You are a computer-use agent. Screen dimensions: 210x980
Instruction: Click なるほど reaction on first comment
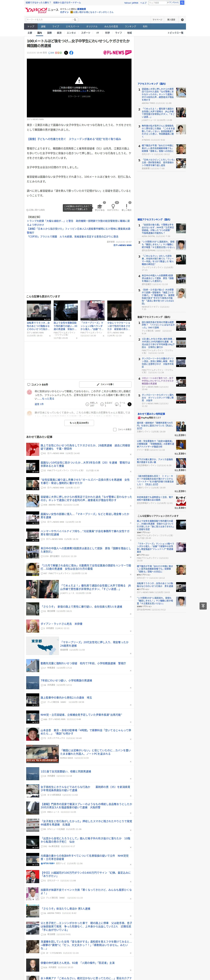[x=102, y=404]
